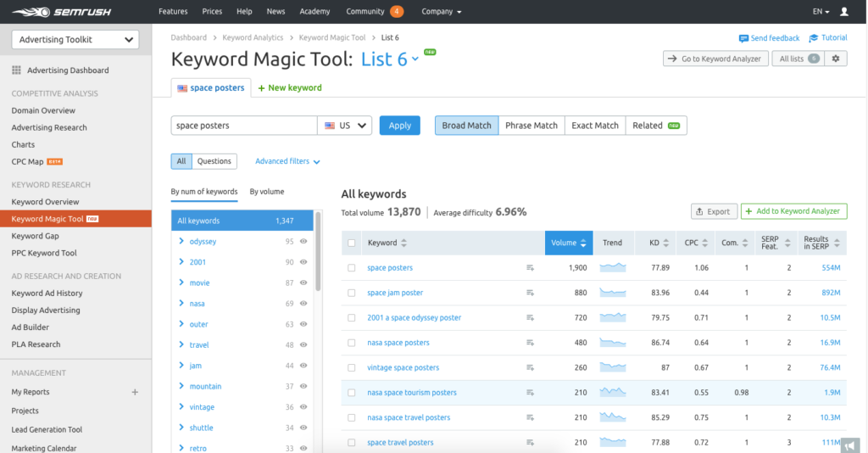Open the List 6 dropdown chevron
The image size is (868, 453).
coord(415,59)
